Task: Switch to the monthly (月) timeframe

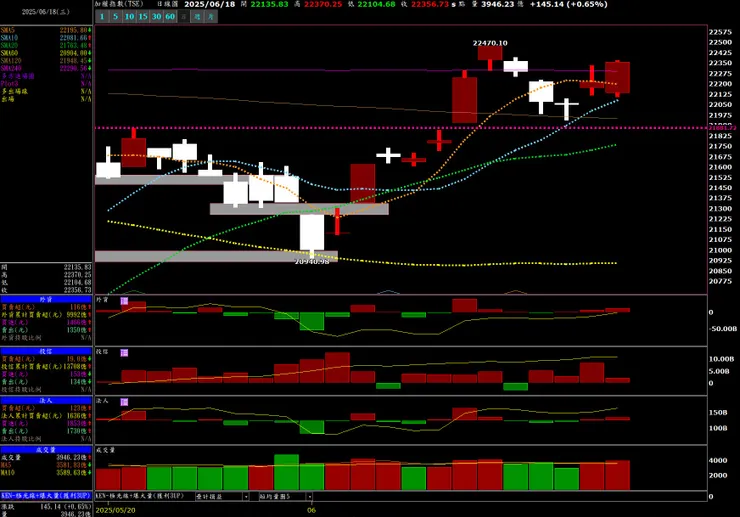Action: click(211, 17)
